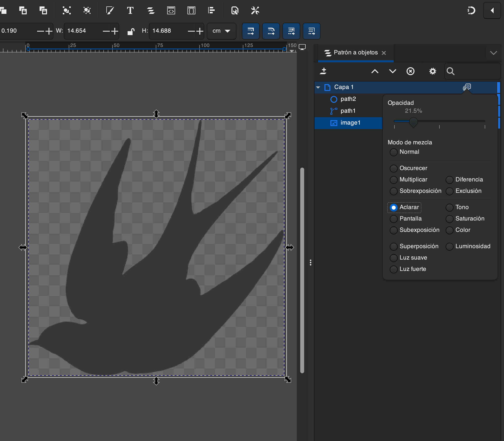Image resolution: width=504 pixels, height=441 pixels.
Task: Select the Aclarar blend mode
Action: click(x=404, y=207)
